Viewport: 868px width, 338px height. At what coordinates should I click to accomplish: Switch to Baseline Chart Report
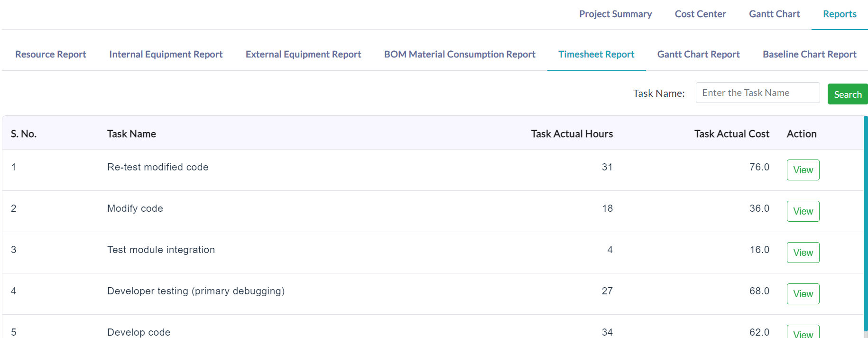click(x=809, y=55)
